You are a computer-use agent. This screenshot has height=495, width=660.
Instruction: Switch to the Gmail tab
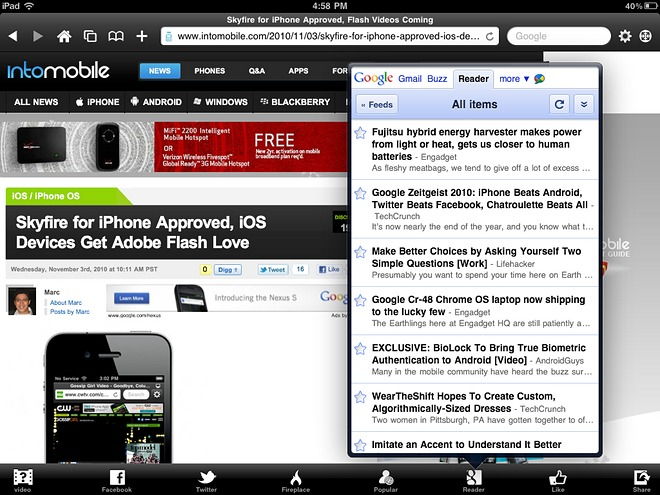point(410,78)
